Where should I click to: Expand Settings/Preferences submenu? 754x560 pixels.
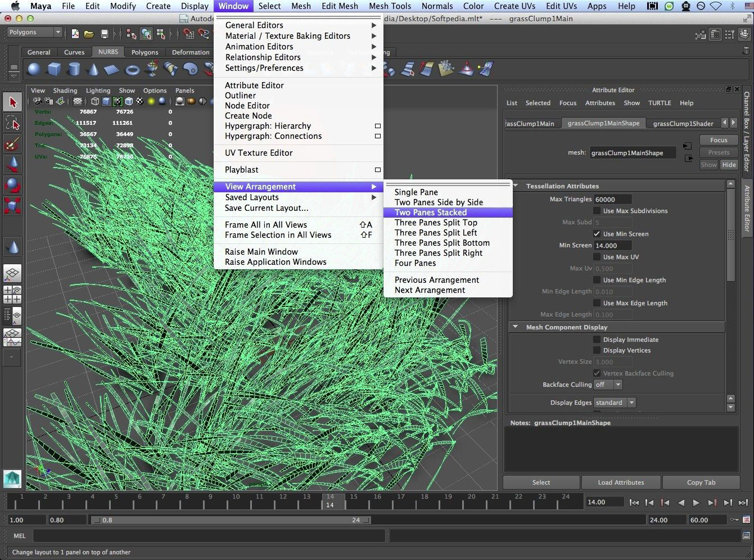click(x=299, y=68)
